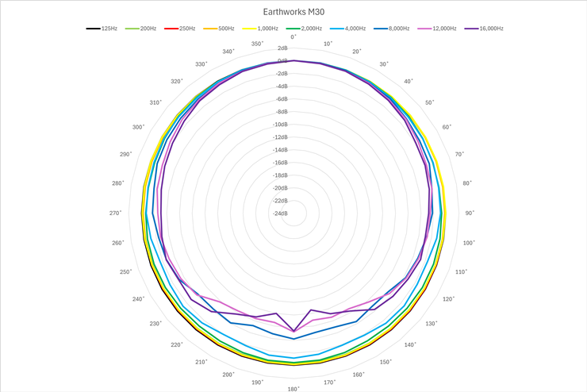Select the 200° angle label
This screenshot has width=587, height=392.
(228, 375)
